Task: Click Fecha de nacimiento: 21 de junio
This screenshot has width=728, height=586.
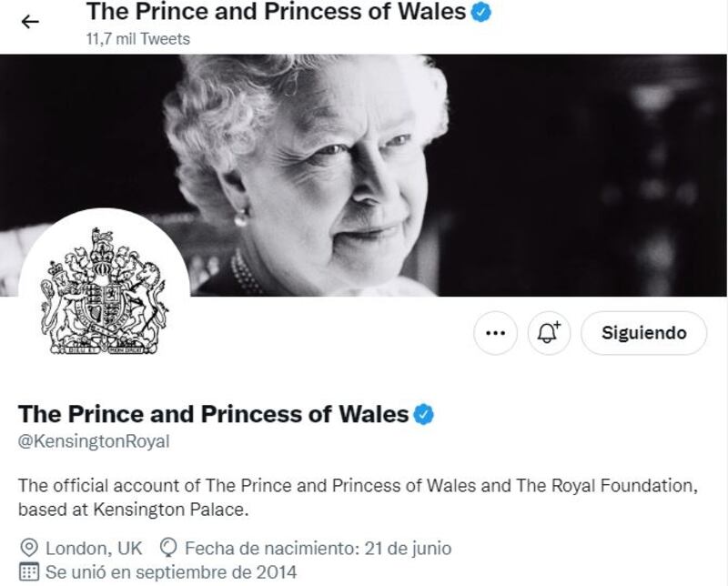Action: pos(318,549)
